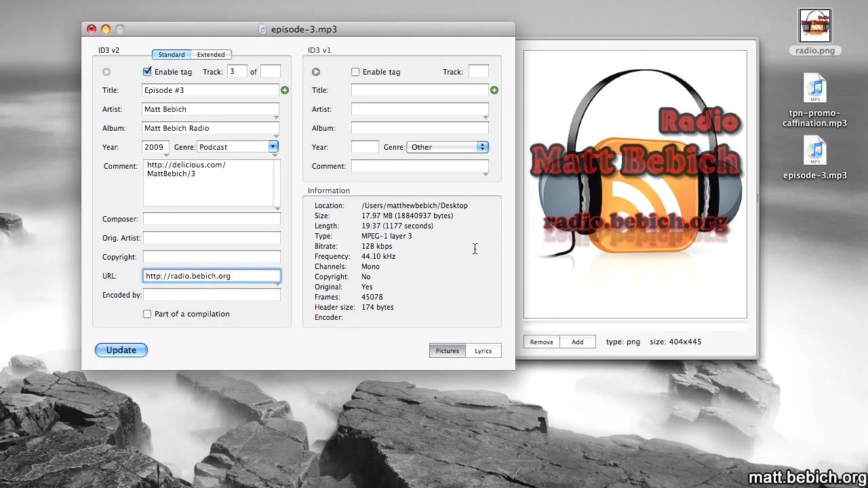The image size is (868, 488).
Task: Click the Comment area scrollbar
Action: click(x=277, y=183)
